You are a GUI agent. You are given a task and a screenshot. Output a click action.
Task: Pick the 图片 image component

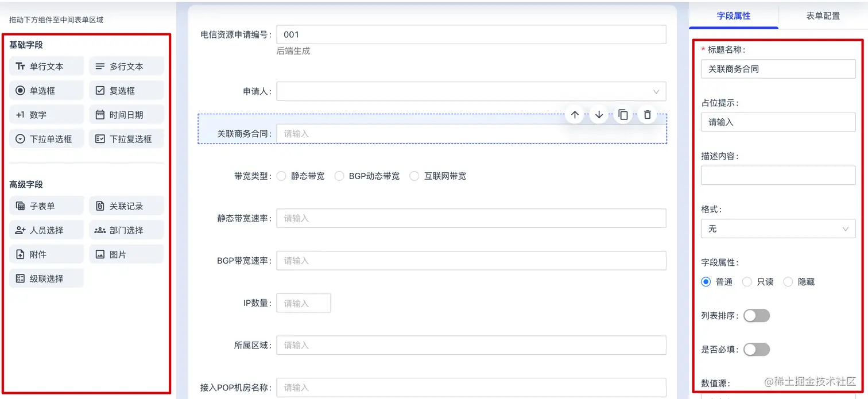pyautogui.click(x=126, y=254)
